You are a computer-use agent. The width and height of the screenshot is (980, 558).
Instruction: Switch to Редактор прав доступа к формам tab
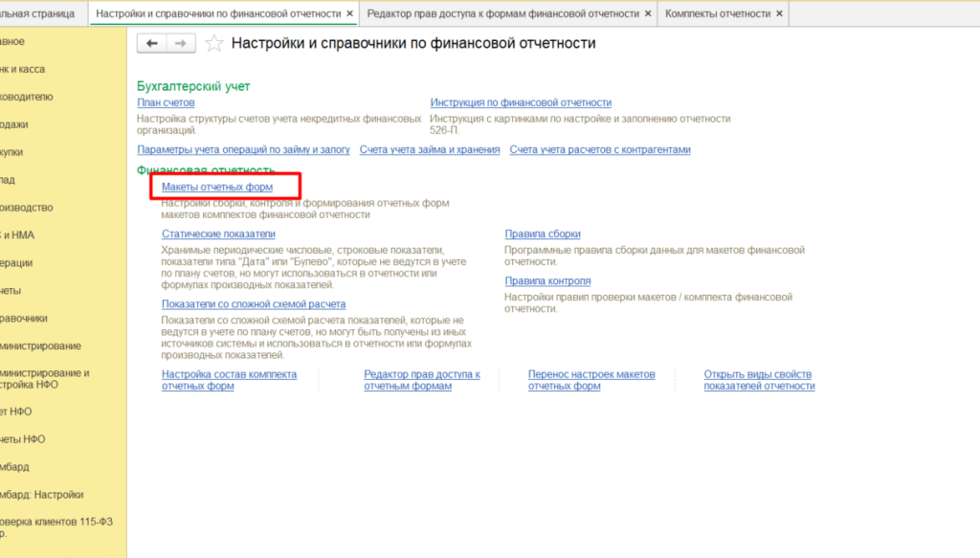point(502,13)
